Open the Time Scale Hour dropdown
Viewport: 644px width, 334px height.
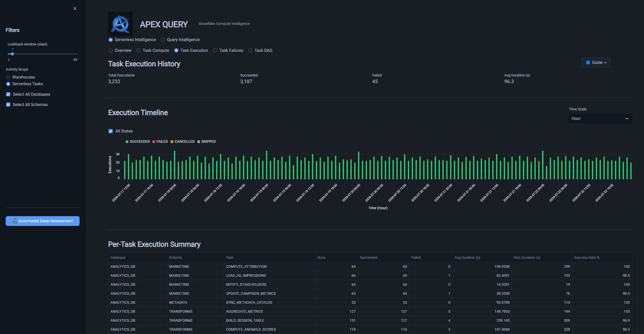point(600,119)
